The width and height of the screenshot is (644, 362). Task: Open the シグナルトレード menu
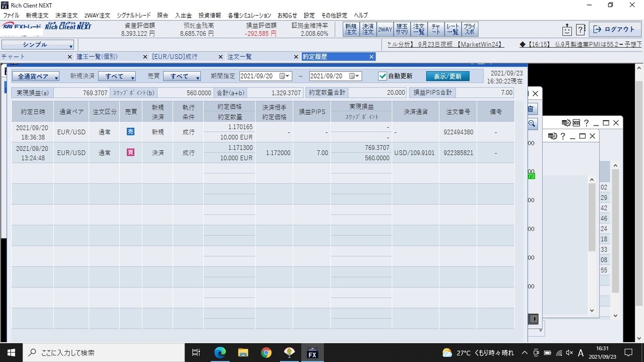[x=134, y=16]
